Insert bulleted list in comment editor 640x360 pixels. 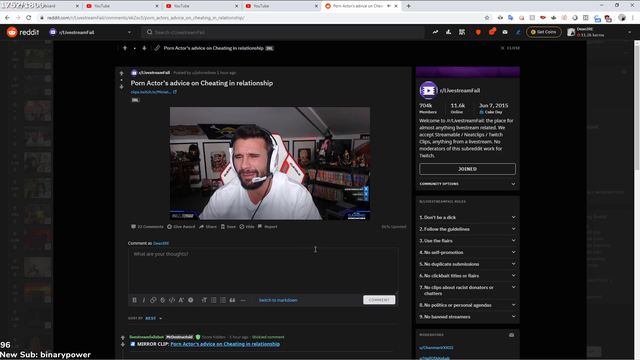pos(213,300)
